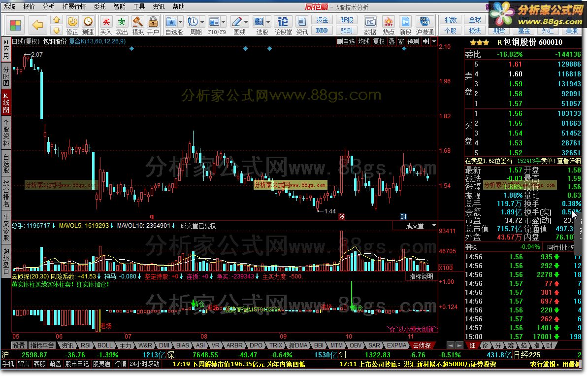Expand the 选股 dropdown arrow
The height and width of the screenshot is (376, 588).
(268, 22)
